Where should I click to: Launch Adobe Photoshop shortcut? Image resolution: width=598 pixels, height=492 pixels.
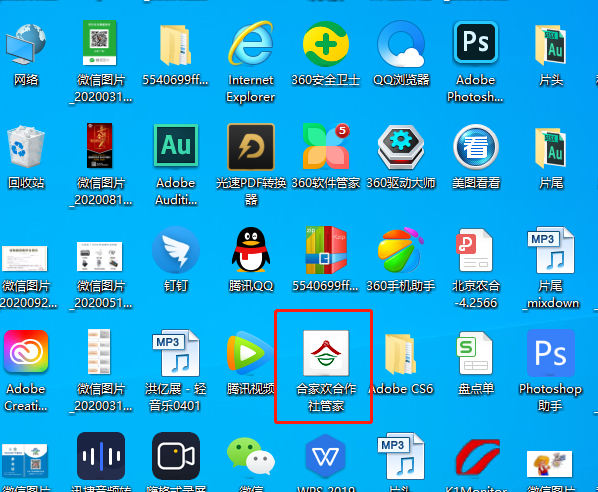pyautogui.click(x=476, y=42)
